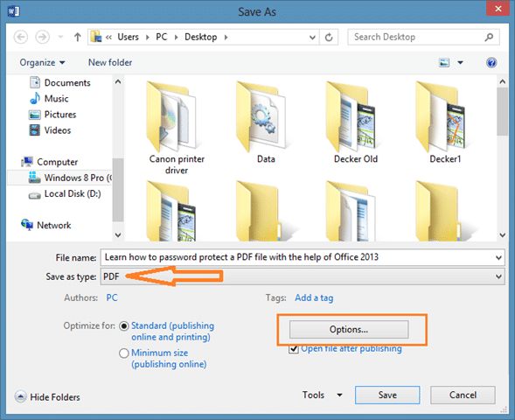Click Users in the address path
The image size is (515, 420).
(x=128, y=37)
